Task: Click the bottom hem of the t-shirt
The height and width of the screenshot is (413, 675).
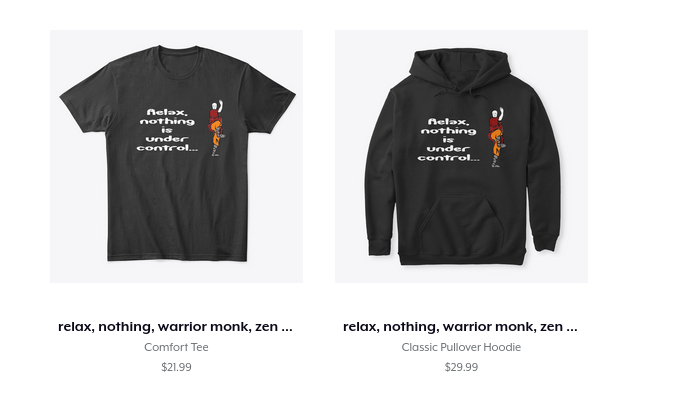Action: pyautogui.click(x=177, y=258)
